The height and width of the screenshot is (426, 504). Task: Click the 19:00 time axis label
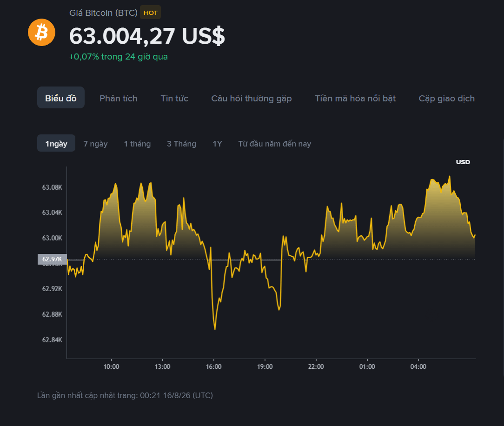(265, 366)
